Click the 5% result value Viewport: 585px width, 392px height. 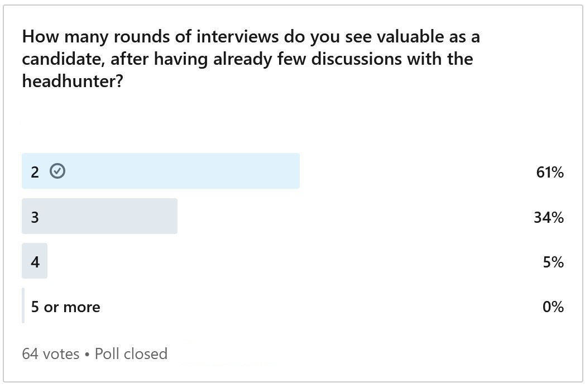553,262
